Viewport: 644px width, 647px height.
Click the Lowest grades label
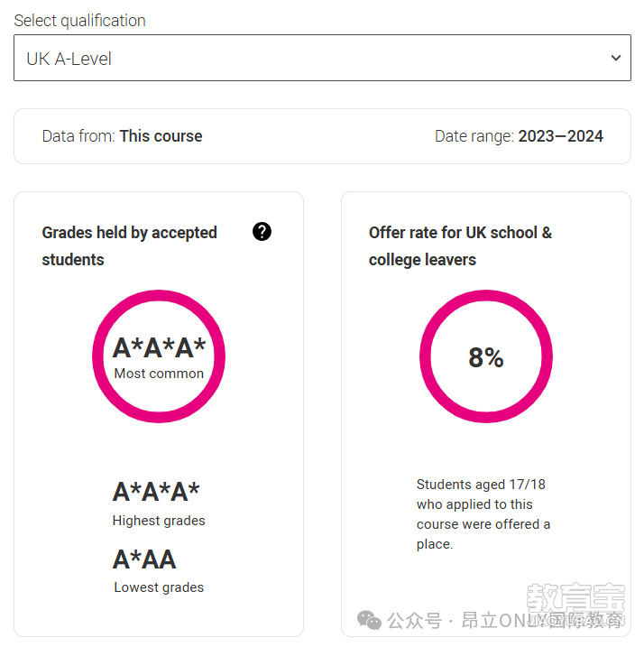pos(159,587)
